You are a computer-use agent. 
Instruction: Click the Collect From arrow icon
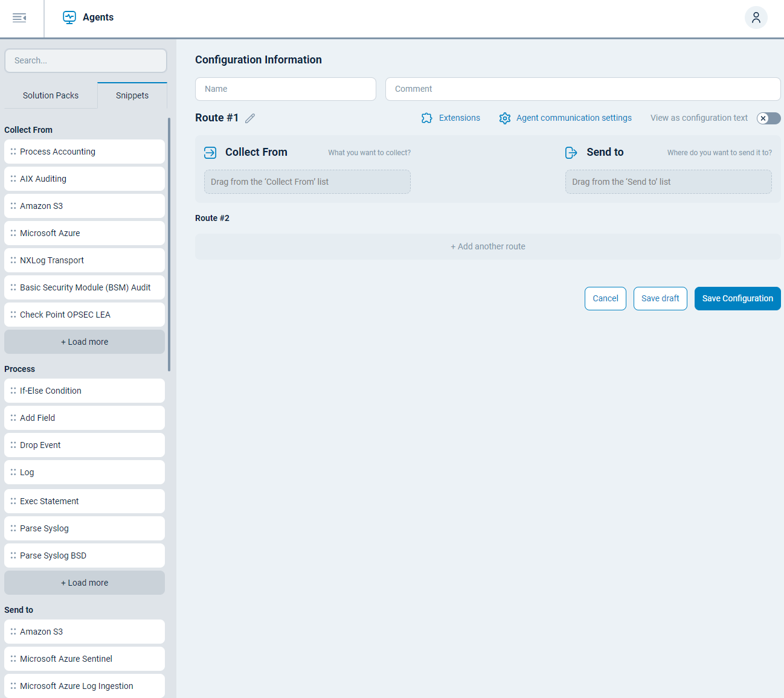coord(210,152)
